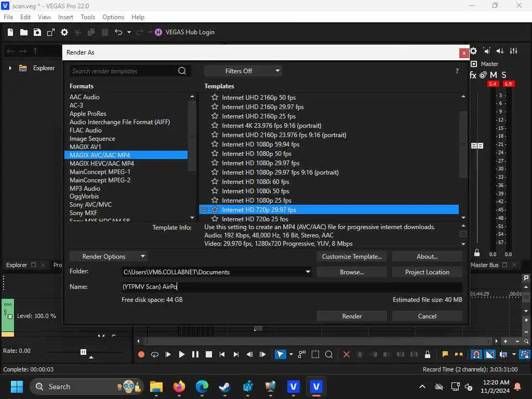This screenshot has width=532, height=399.
Task: Click the Undo arrow icon
Action: click(x=118, y=32)
